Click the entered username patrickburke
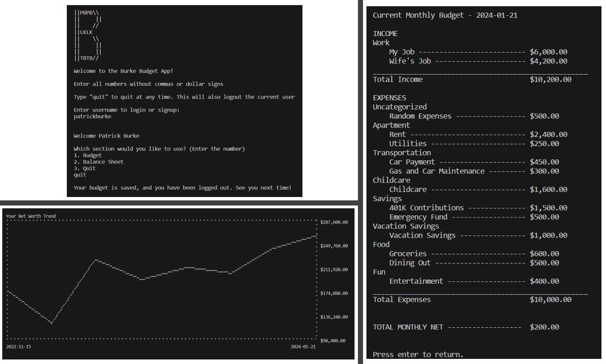 tap(92, 117)
